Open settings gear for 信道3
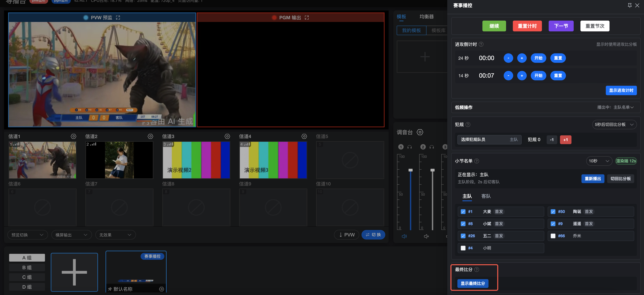Viewport: 644px width, 295px height. (x=227, y=136)
